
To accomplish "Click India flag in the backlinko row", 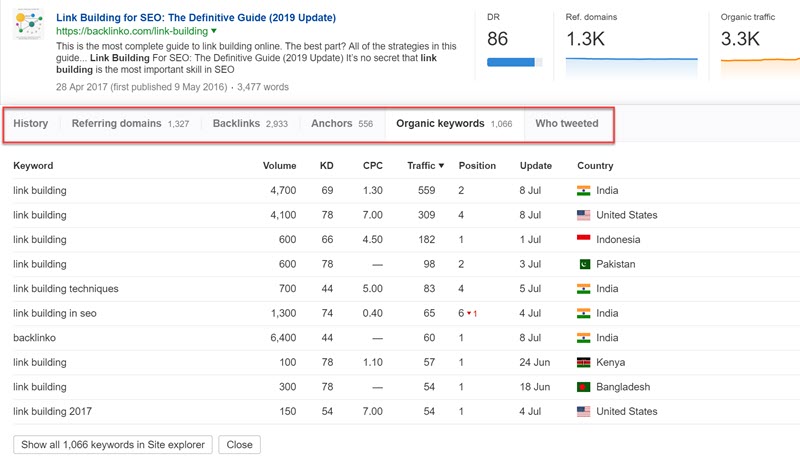I will [x=584, y=338].
